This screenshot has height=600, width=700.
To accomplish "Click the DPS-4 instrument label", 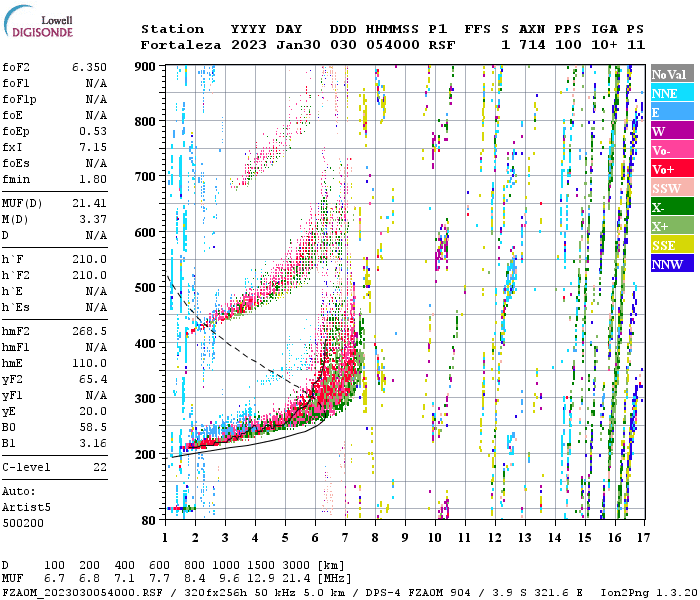I will click(382, 593).
